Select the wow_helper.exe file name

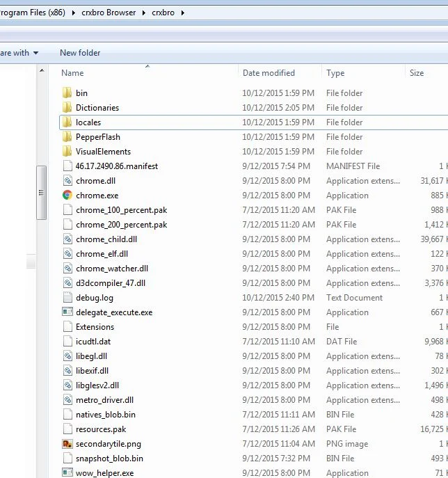[x=105, y=473]
